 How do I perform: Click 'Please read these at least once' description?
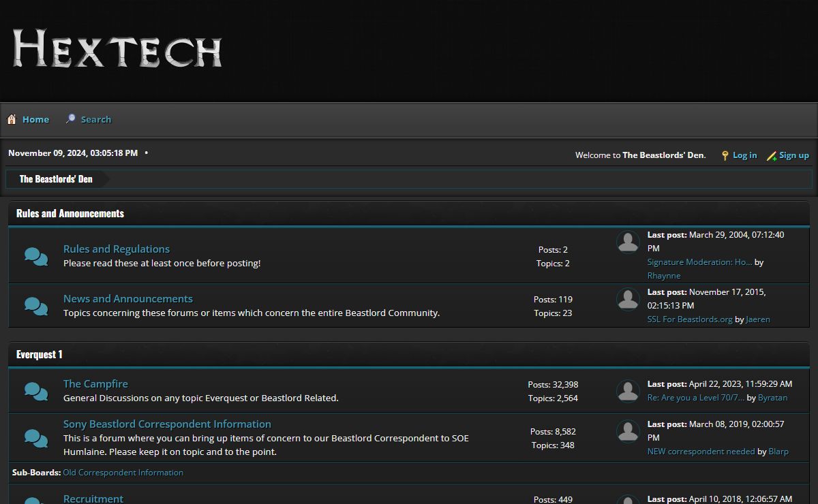coord(162,263)
